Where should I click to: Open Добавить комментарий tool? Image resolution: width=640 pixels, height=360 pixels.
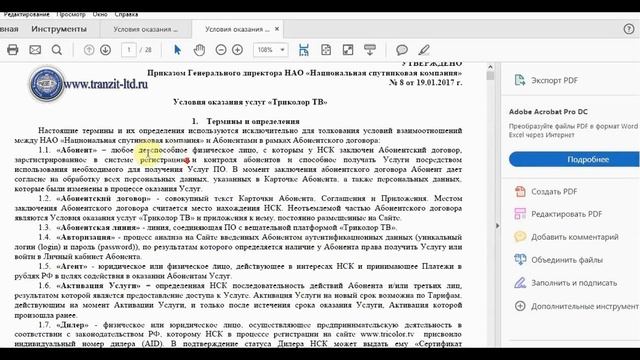point(575,237)
